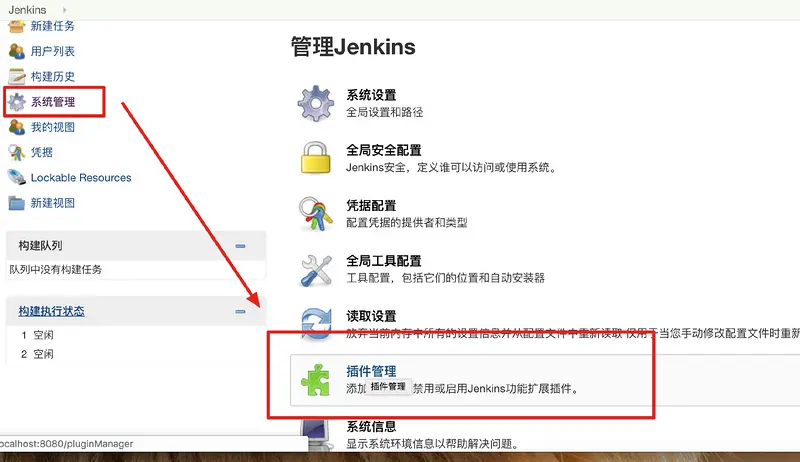800x462 pixels.
Task: Open the Lockable Resources link
Action: click(81, 177)
